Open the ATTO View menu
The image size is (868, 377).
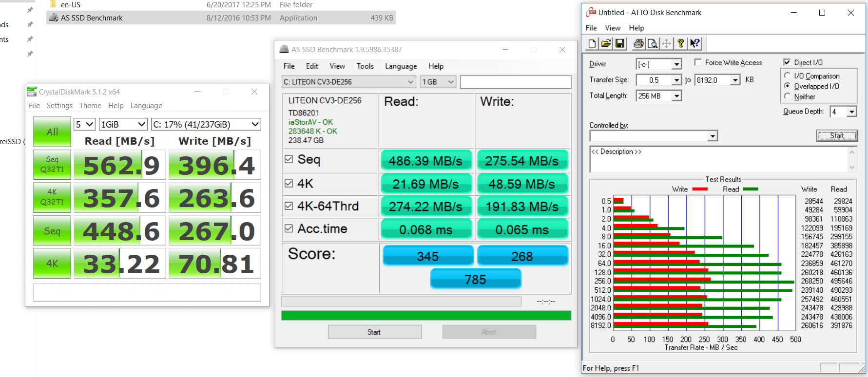[613, 28]
